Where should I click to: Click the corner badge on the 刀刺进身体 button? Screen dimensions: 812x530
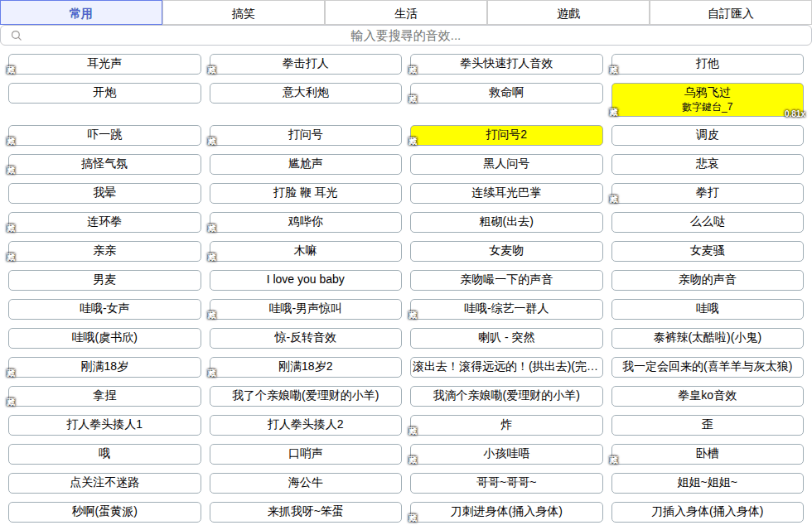pos(413,518)
